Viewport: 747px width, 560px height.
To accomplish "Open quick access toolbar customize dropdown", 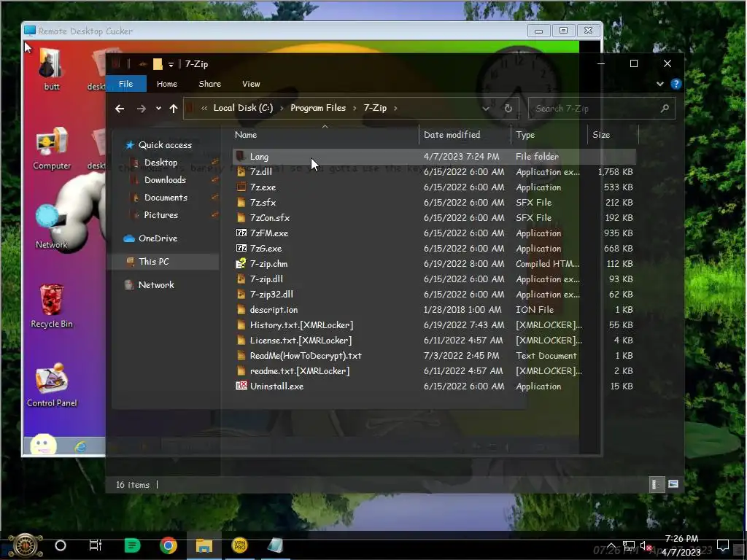I will click(x=171, y=64).
